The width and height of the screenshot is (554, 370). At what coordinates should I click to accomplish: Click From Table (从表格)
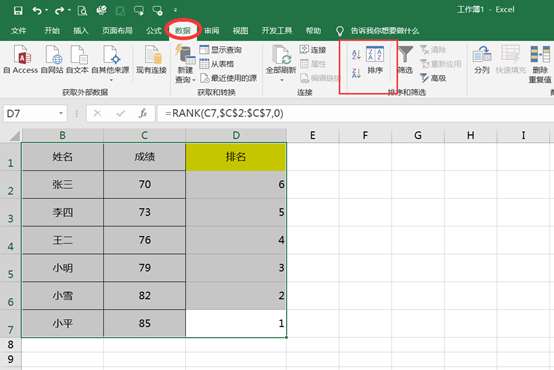217,64
